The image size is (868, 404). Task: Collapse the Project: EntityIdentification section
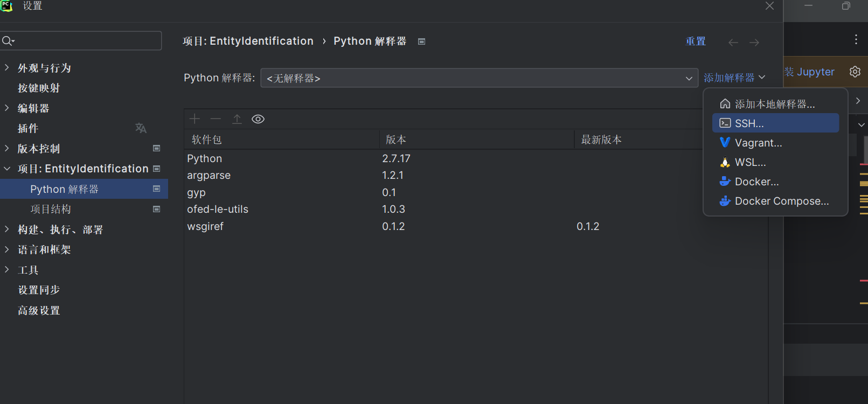pos(7,169)
